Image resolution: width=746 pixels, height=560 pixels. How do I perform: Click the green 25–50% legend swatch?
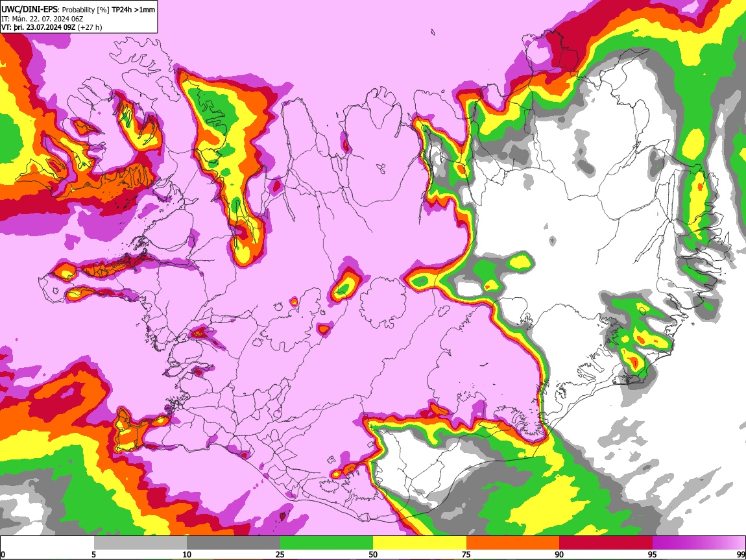coord(326,543)
